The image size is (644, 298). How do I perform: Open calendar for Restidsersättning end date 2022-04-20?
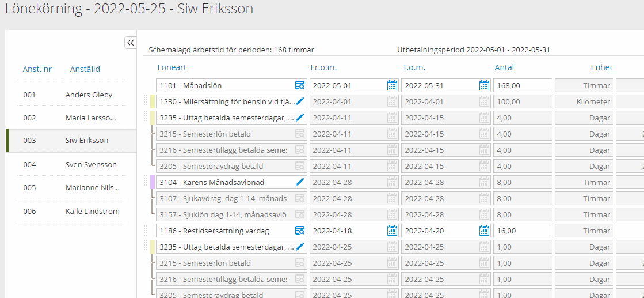485,231
